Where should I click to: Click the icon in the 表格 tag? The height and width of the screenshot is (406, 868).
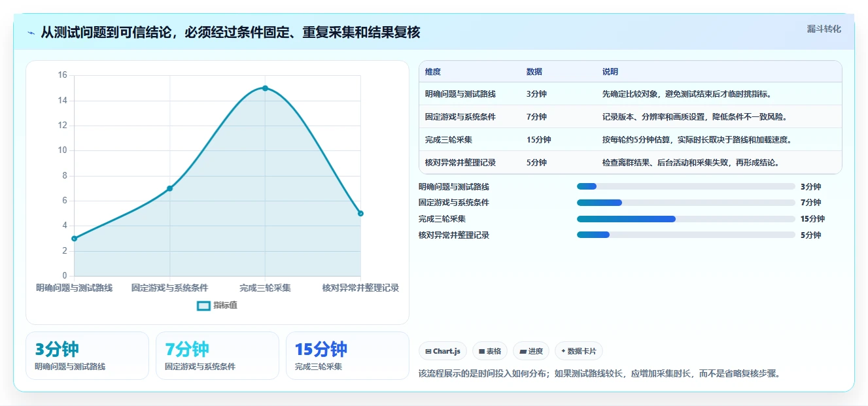click(x=481, y=351)
